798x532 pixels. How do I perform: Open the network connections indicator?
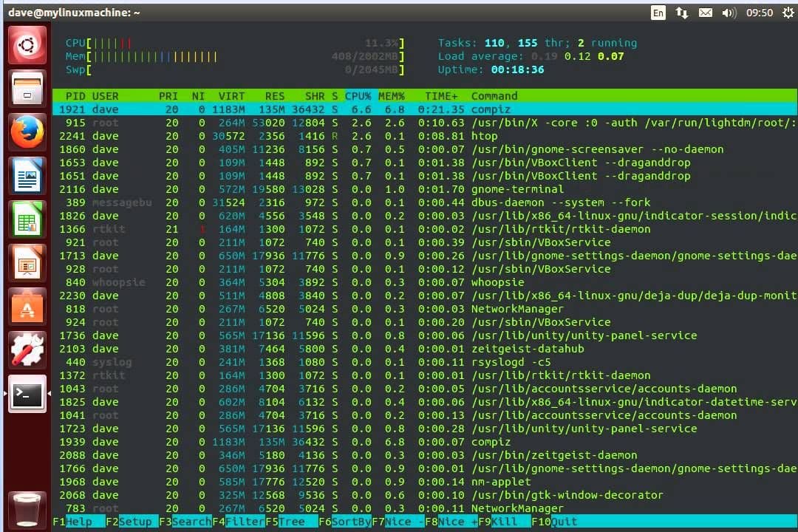point(681,13)
